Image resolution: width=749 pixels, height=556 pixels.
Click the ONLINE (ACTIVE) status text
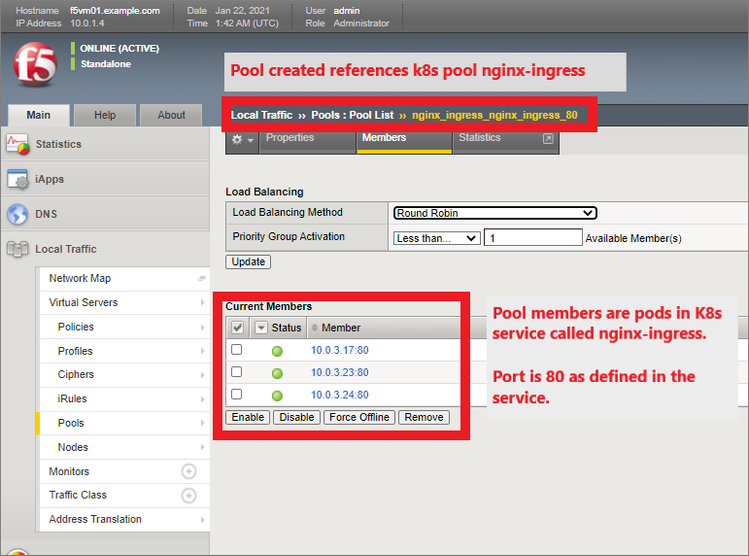119,48
